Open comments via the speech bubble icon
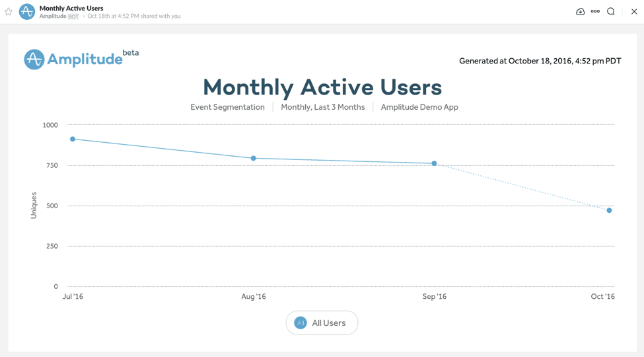Image resolution: width=644 pixels, height=357 pixels. pos(611,12)
